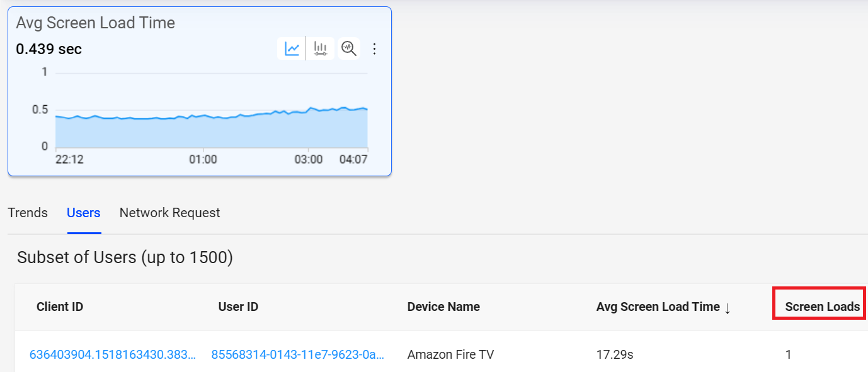Open the magnifier analyze icon

(349, 48)
